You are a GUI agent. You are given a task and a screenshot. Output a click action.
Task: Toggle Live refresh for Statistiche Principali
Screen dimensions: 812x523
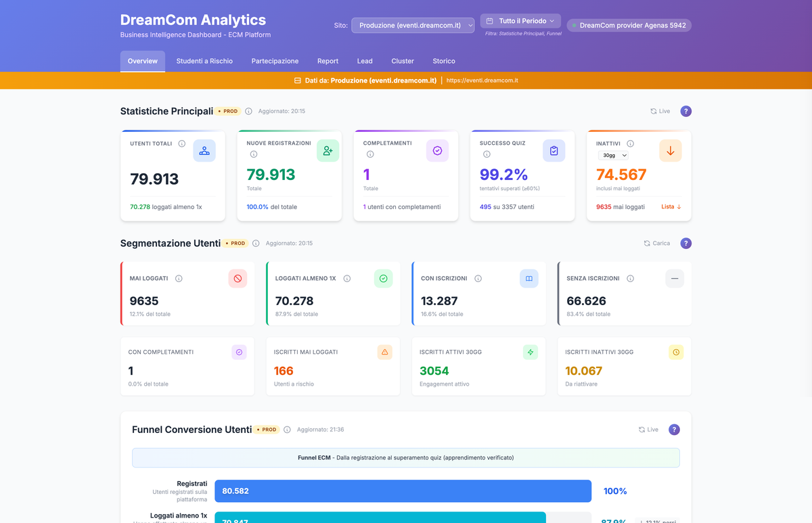pyautogui.click(x=659, y=111)
